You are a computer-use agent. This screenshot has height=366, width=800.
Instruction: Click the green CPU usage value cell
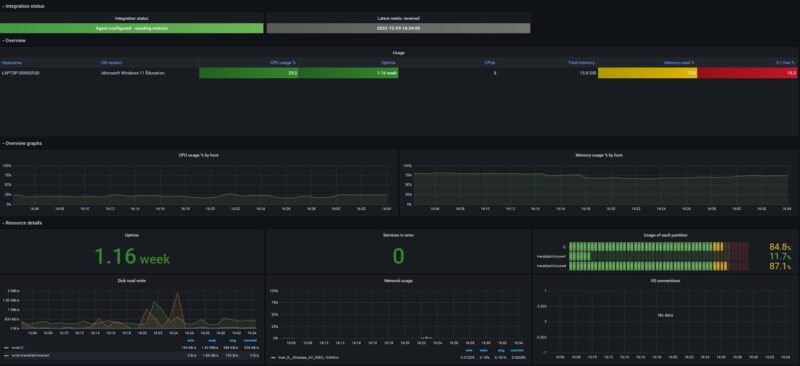tap(249, 73)
